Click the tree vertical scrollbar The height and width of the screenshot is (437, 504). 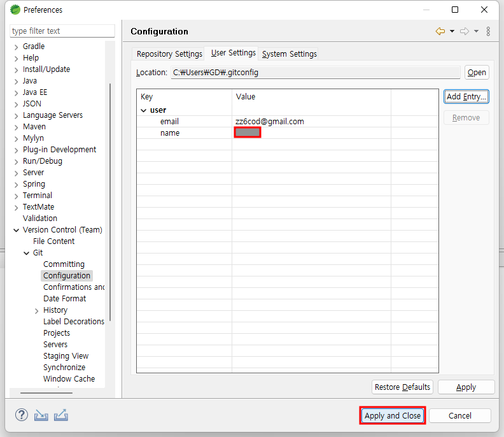[110, 202]
